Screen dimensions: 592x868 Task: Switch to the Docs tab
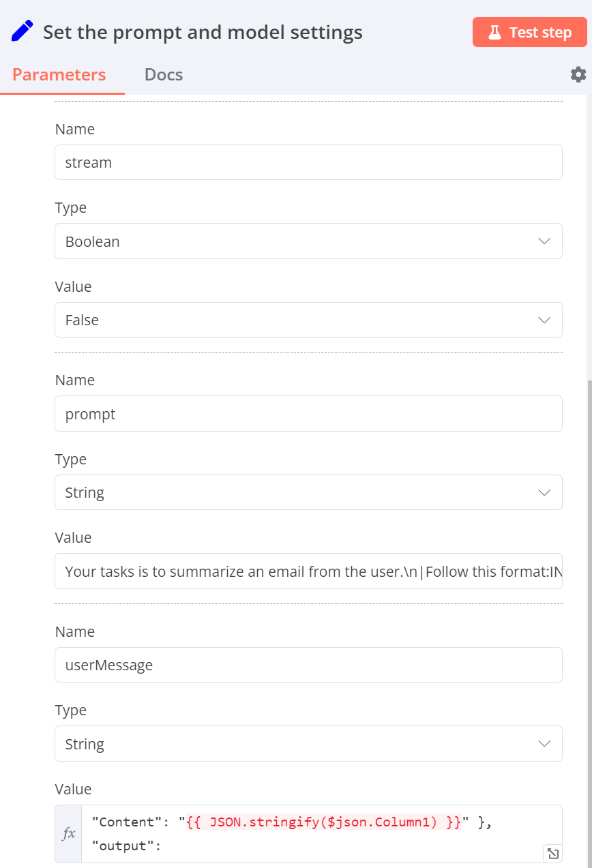(163, 74)
